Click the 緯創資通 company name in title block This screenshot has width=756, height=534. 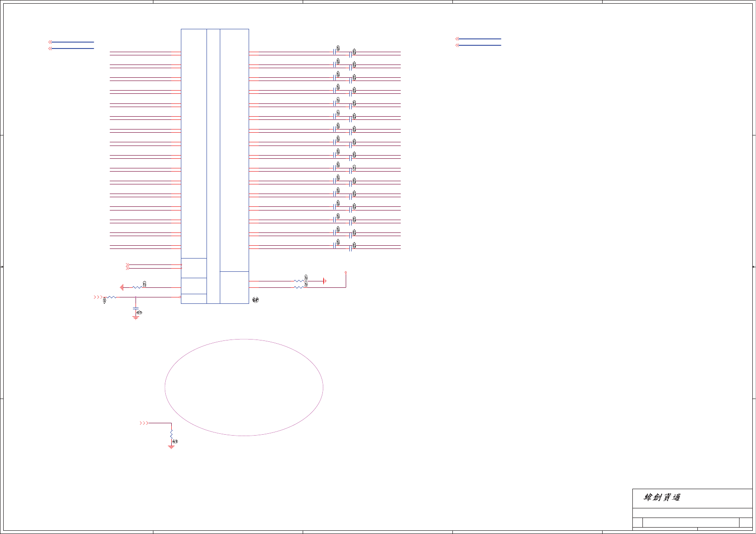(x=662, y=497)
